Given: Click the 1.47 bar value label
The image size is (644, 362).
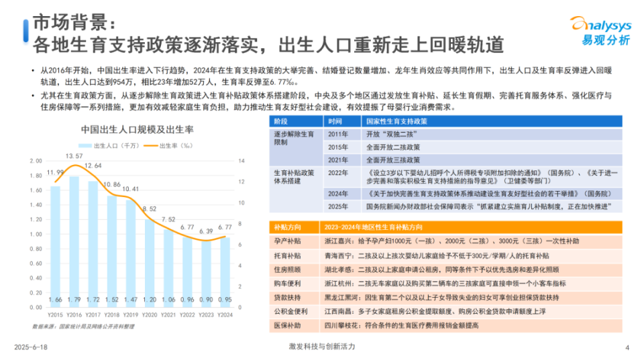Looking at the screenshot, I should 131,300.
